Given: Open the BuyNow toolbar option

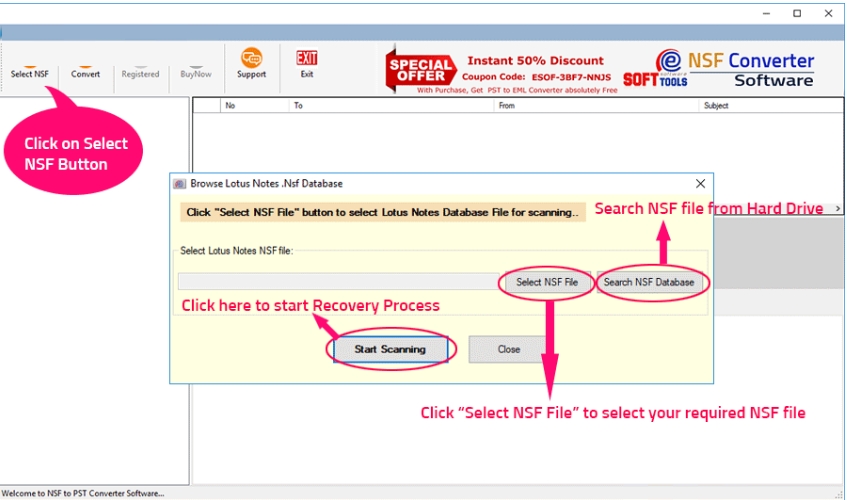Looking at the screenshot, I should click(x=195, y=72).
